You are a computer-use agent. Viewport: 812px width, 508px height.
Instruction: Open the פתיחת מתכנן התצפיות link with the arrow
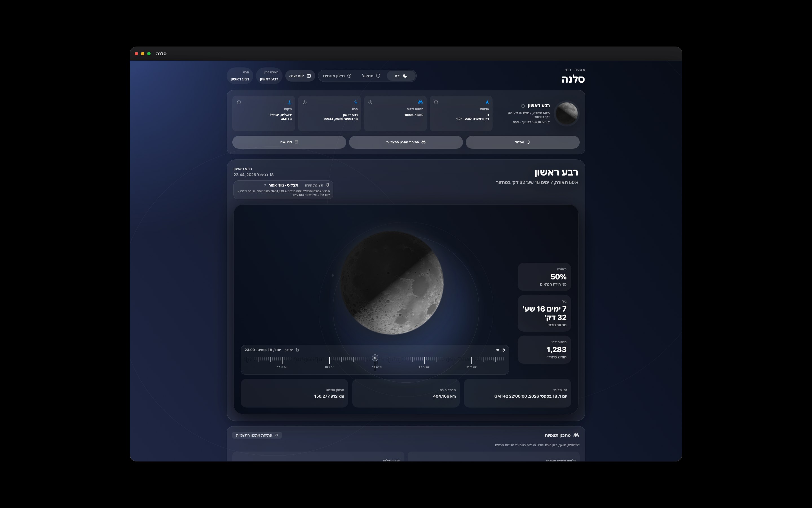[257, 435]
